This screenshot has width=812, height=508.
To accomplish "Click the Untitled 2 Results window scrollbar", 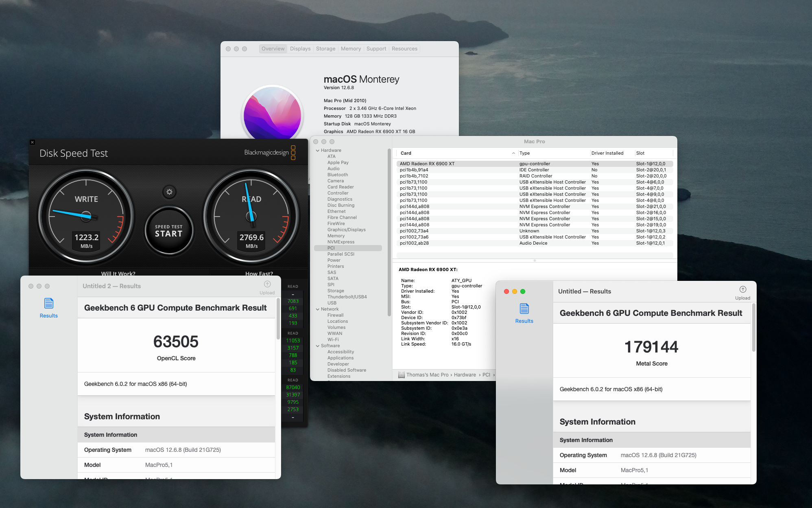I will pos(278,318).
